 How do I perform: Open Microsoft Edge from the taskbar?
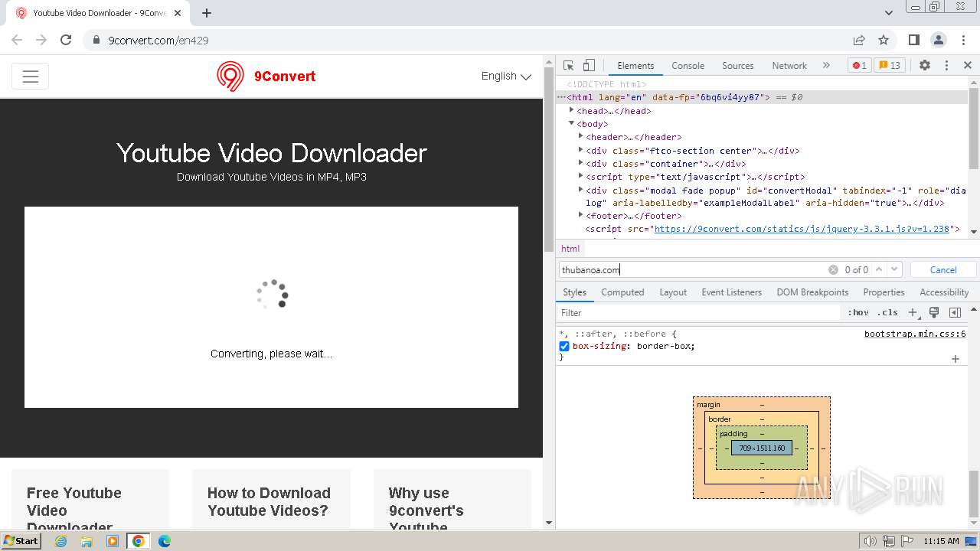[164, 541]
